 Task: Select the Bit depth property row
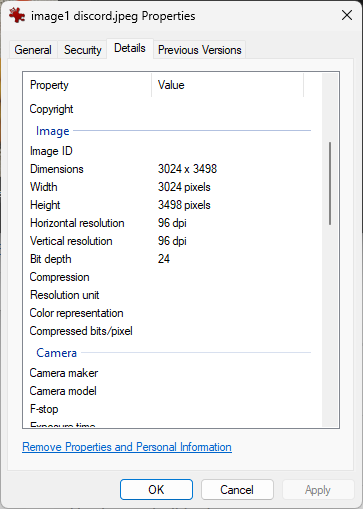(170, 259)
